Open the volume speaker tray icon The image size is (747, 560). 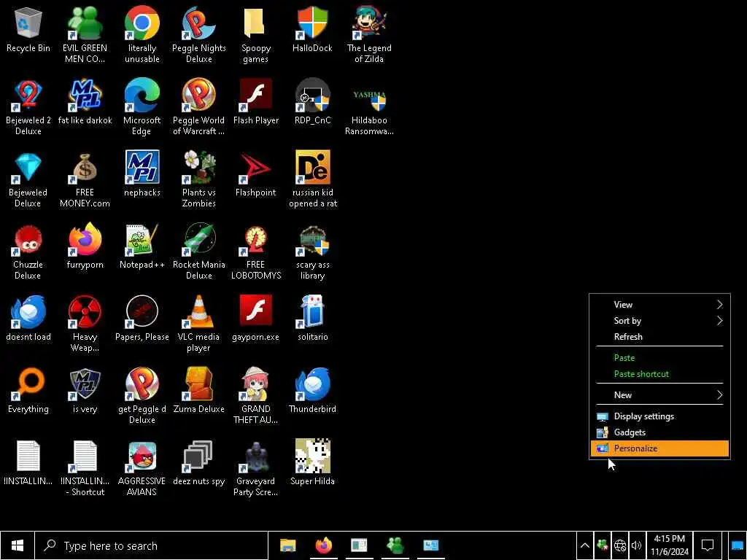(636, 545)
